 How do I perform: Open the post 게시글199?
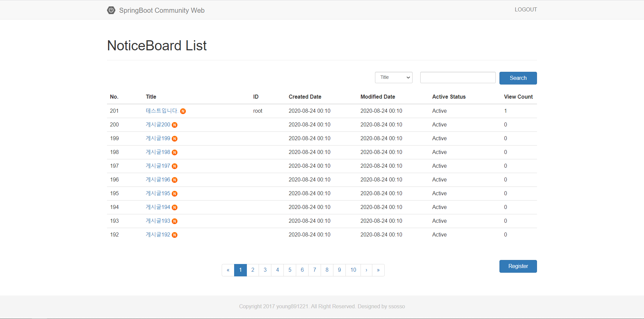(158, 138)
